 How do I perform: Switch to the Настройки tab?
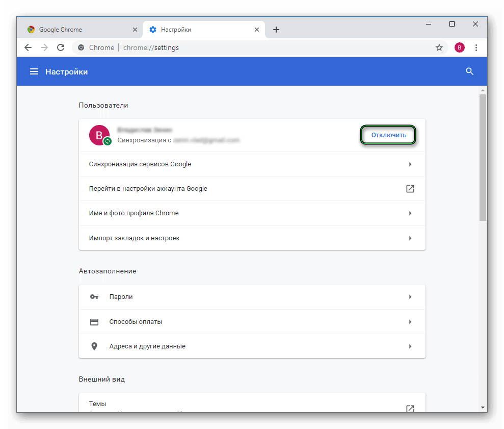click(x=204, y=30)
